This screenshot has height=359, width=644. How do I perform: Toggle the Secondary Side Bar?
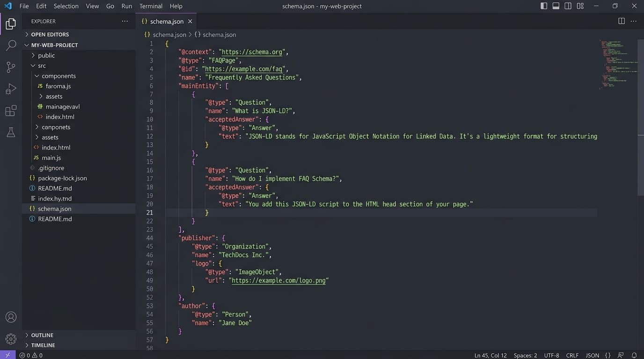pyautogui.click(x=568, y=6)
